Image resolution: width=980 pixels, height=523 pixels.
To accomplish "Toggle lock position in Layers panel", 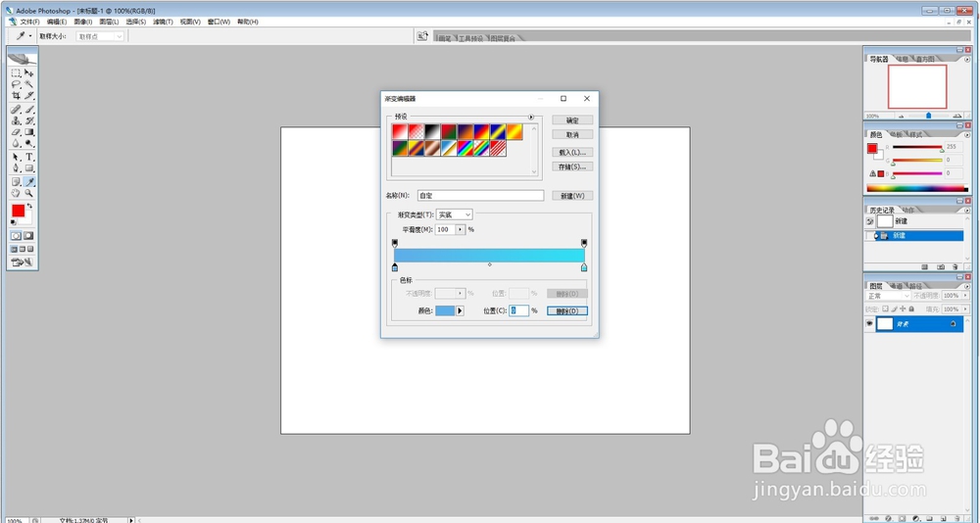I will click(x=904, y=309).
